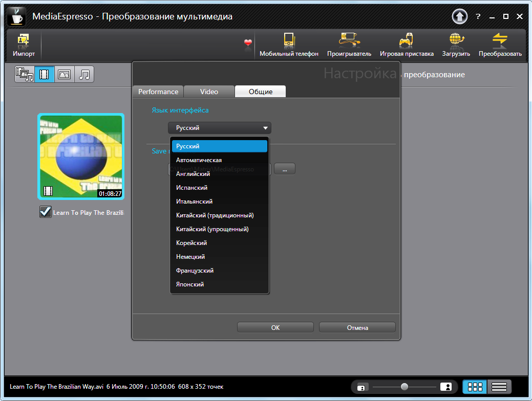Filter library by video files only
This screenshot has width=532, height=401.
pos(45,75)
